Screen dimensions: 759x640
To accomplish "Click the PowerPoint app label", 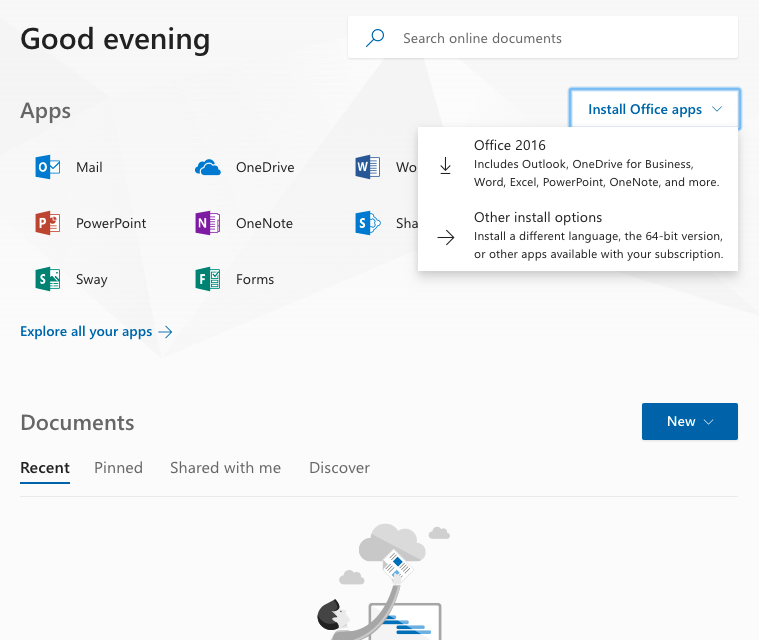I will (x=111, y=223).
